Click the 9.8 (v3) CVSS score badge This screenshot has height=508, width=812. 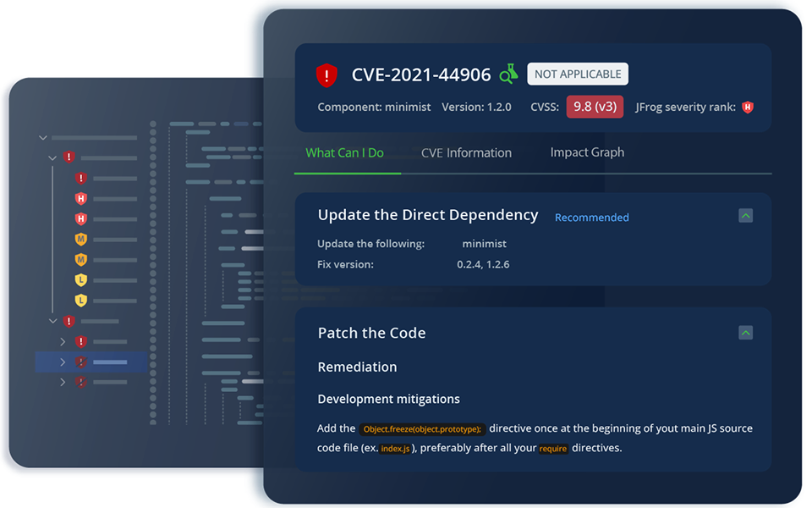click(x=595, y=107)
